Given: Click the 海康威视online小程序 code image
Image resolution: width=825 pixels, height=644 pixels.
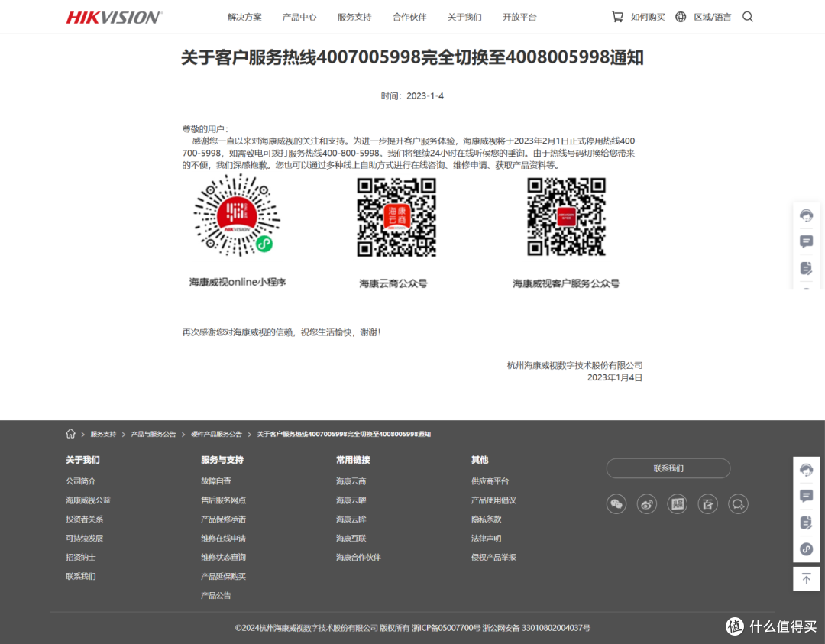Looking at the screenshot, I should point(237,215).
